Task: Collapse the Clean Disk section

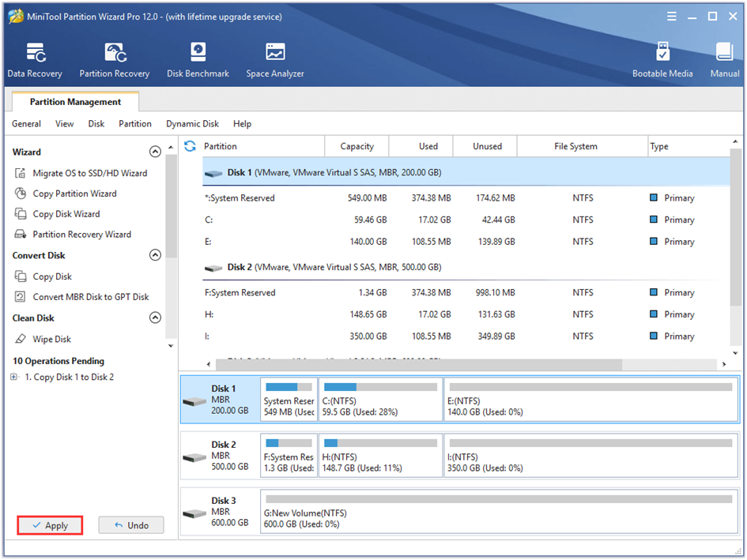Action: click(155, 318)
